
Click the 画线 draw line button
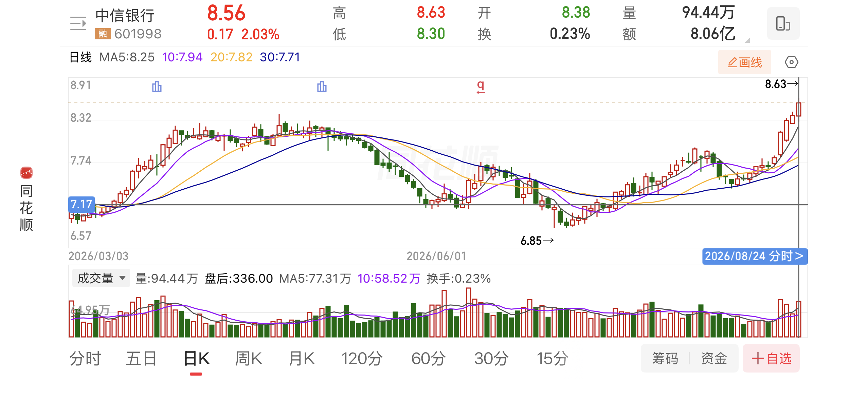[x=744, y=62]
